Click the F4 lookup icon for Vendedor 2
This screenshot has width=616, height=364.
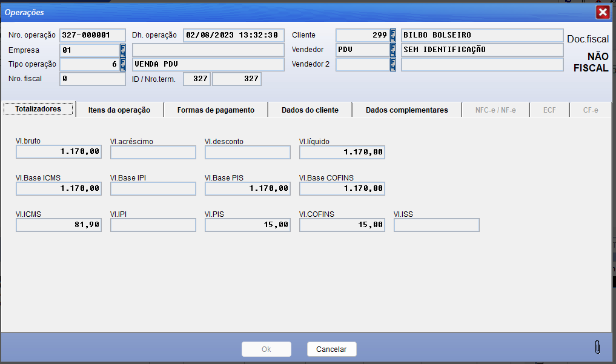(392, 64)
